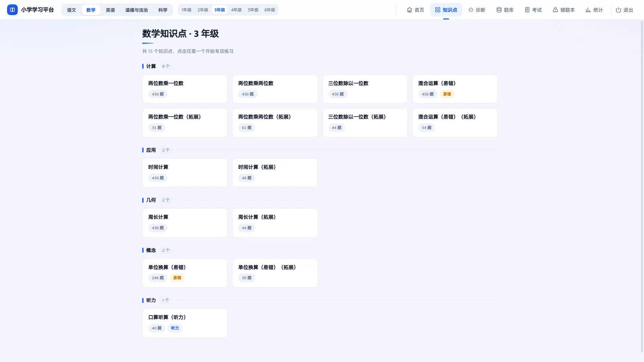Open 两位数乘一位数（拓展） card
The width and height of the screenshot is (644, 362).
pos(185,122)
